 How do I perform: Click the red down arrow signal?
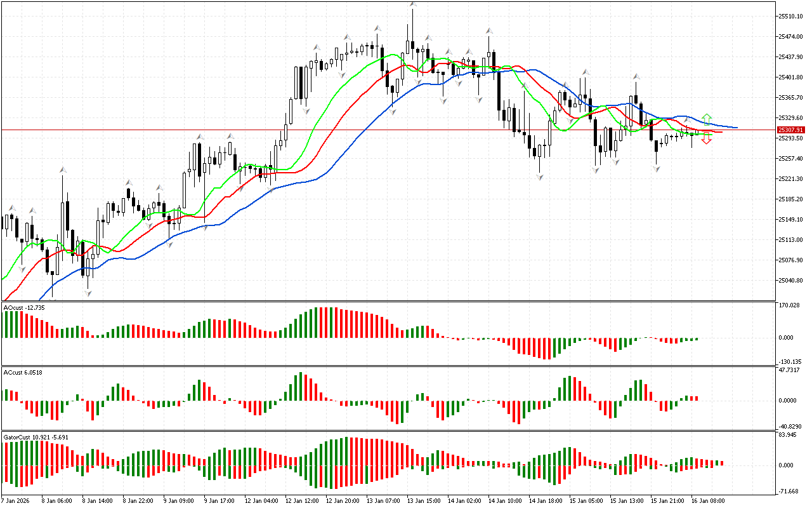coord(706,139)
